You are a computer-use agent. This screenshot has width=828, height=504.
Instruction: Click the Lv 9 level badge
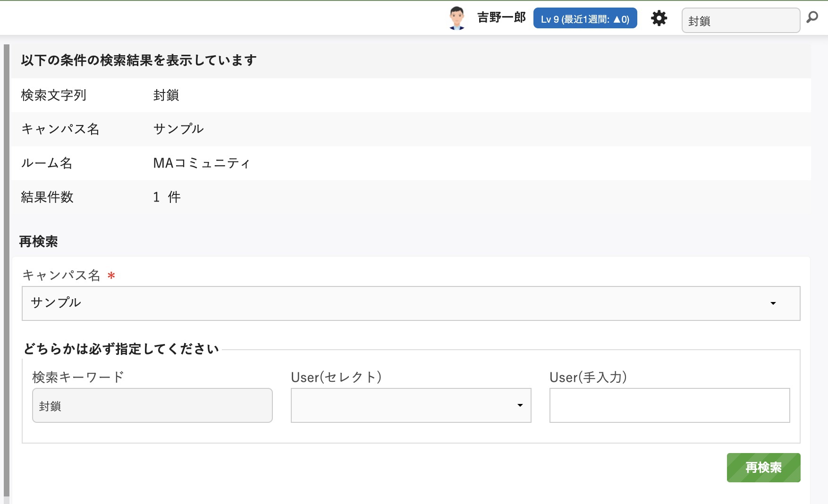[585, 19]
